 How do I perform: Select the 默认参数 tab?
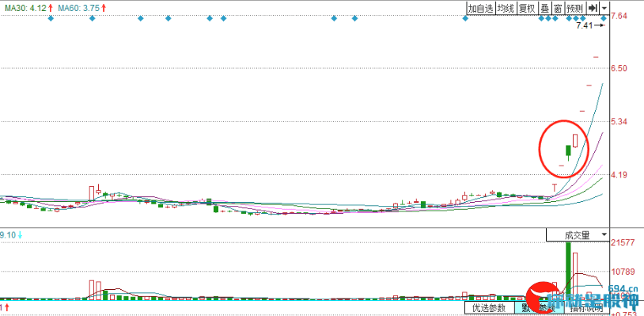click(x=539, y=307)
